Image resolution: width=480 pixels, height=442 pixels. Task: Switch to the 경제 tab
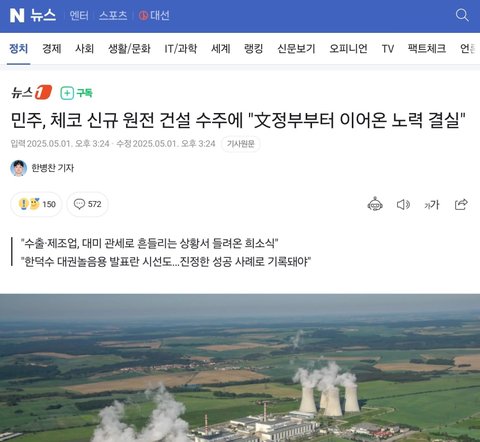52,49
